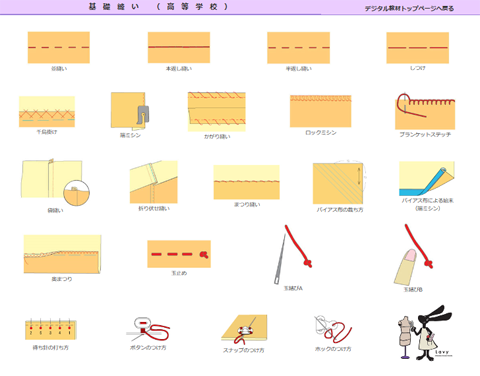Open the blue bias tape binding illustration

coord(427,179)
